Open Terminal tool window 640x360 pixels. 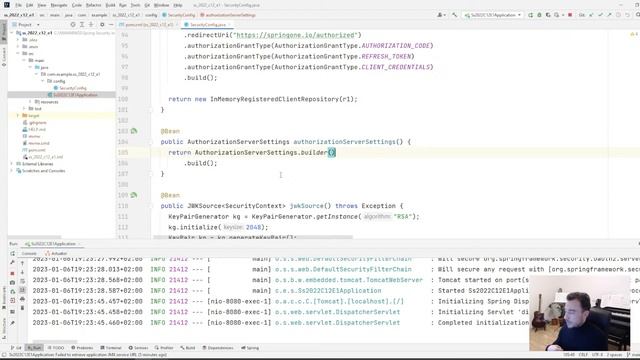(111, 348)
